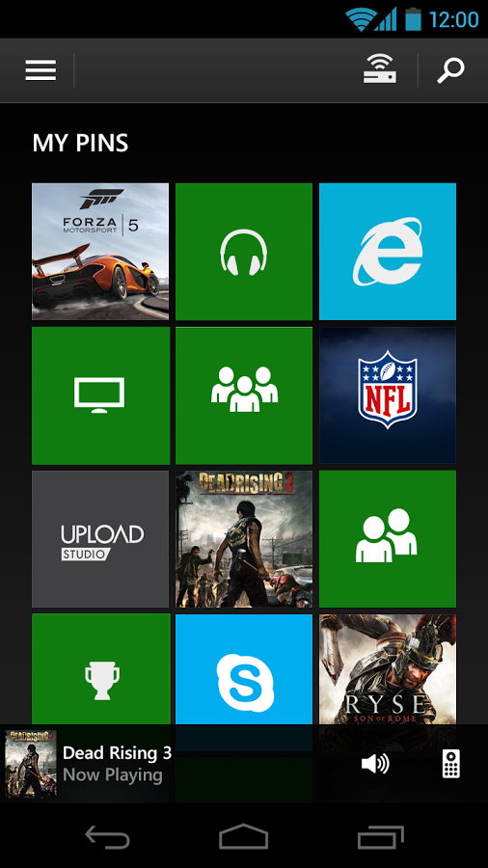Viewport: 488px width, 868px height.
Task: Open the trophy achievements tile
Action: [x=101, y=668]
